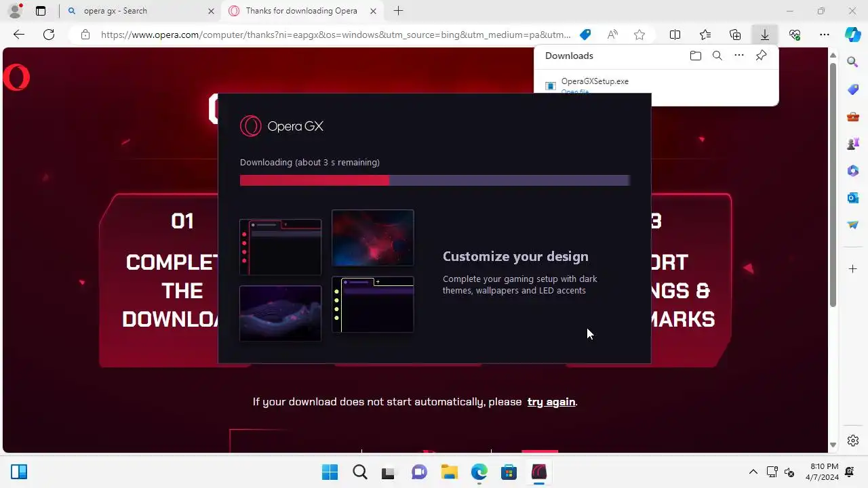The image size is (868, 488).
Task: Open the Chat app on taskbar
Action: (x=419, y=472)
